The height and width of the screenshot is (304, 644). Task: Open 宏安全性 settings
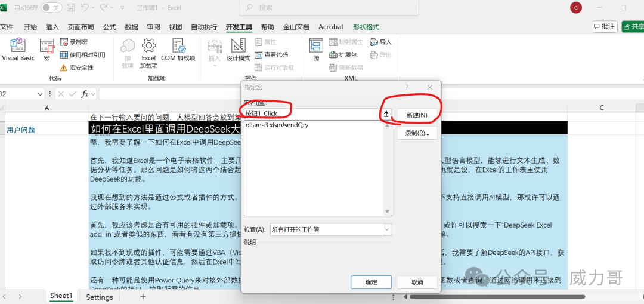(77, 67)
